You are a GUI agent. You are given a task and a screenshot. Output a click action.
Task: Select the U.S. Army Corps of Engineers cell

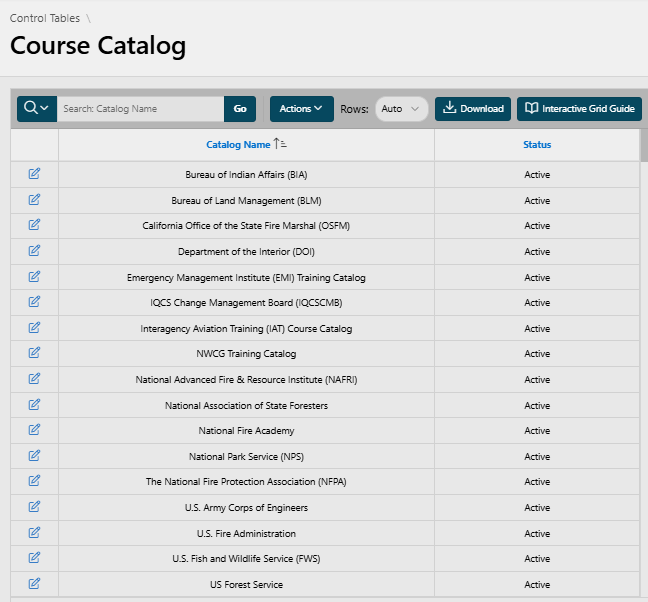point(246,508)
